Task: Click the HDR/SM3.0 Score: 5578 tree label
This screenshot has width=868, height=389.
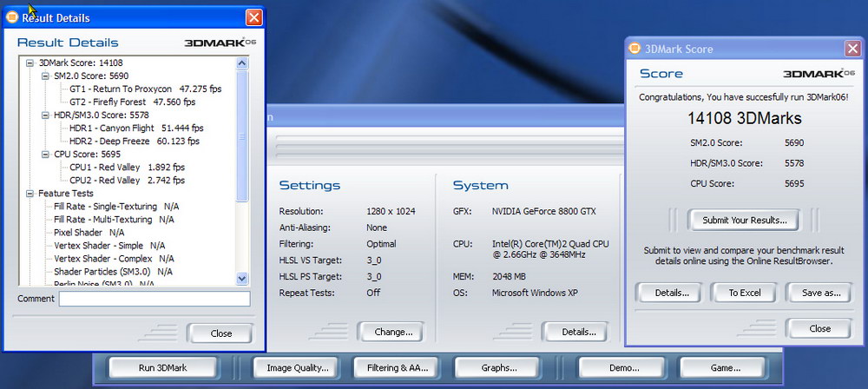Action: 102,115
